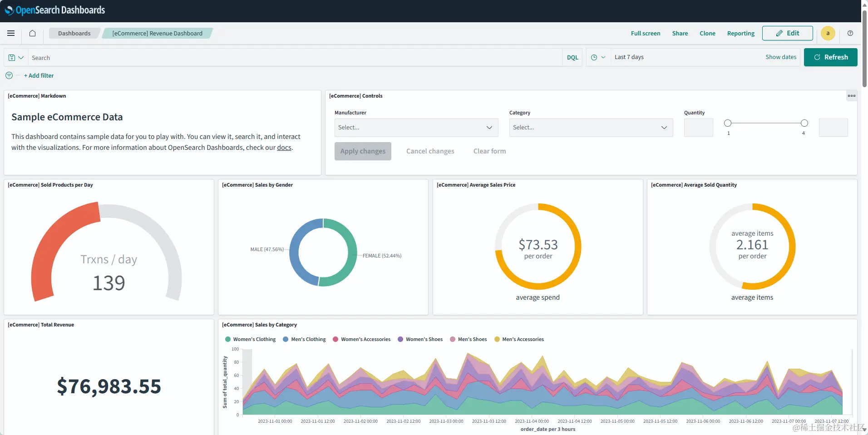Click the 2.161 average items value
Image resolution: width=868 pixels, height=435 pixels.
pyautogui.click(x=752, y=245)
